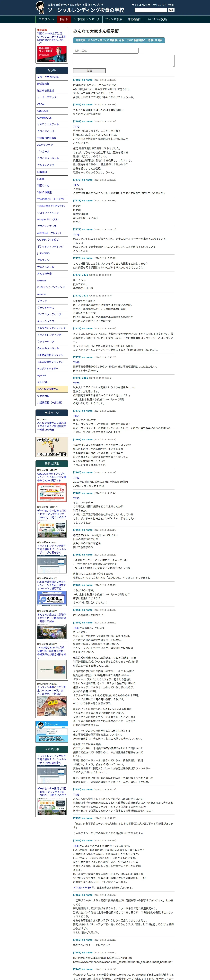This screenshot has width=210, height=980.
Task: Click the header search text field
Action: click(x=151, y=10)
